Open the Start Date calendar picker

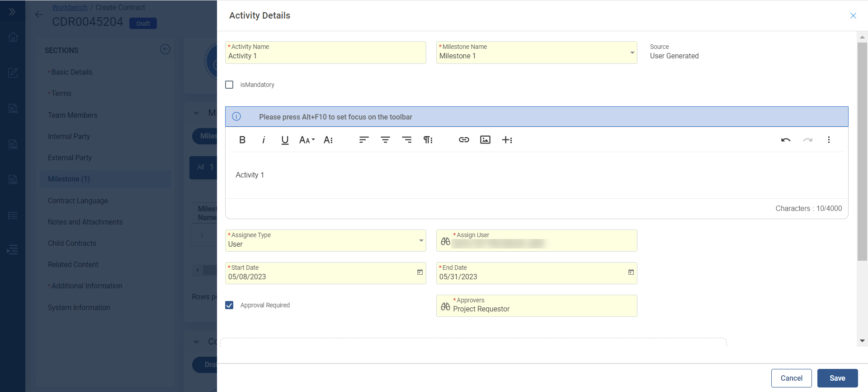(420, 272)
